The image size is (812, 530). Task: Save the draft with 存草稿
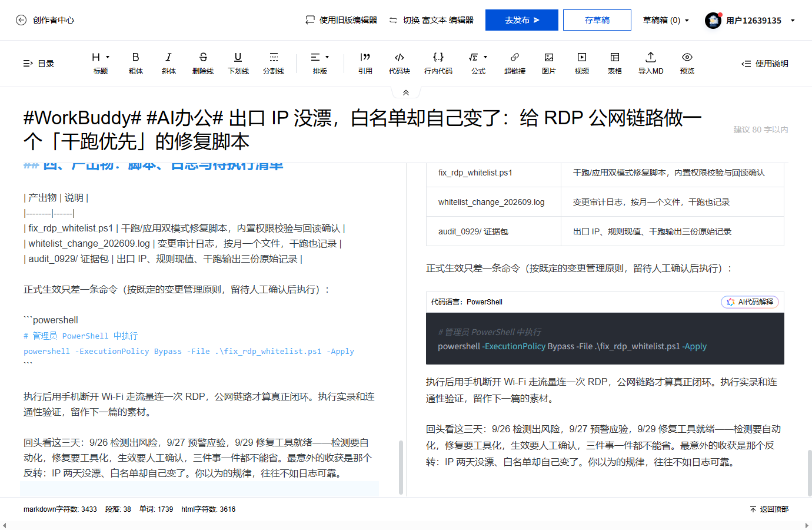(597, 20)
